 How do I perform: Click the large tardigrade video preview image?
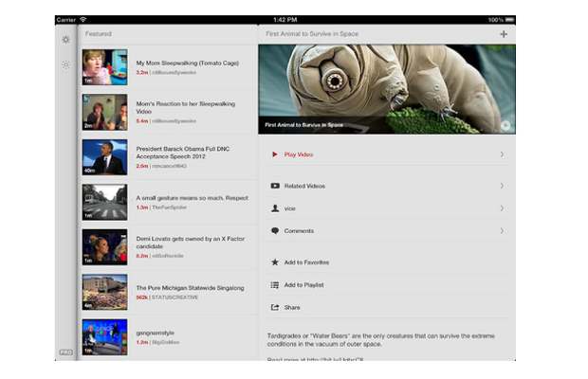[x=387, y=89]
